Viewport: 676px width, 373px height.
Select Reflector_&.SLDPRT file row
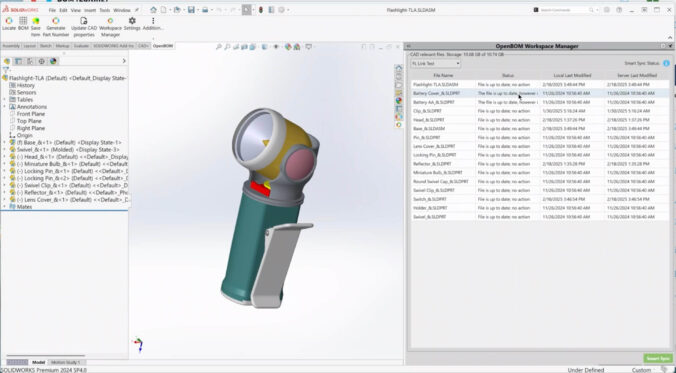540,164
